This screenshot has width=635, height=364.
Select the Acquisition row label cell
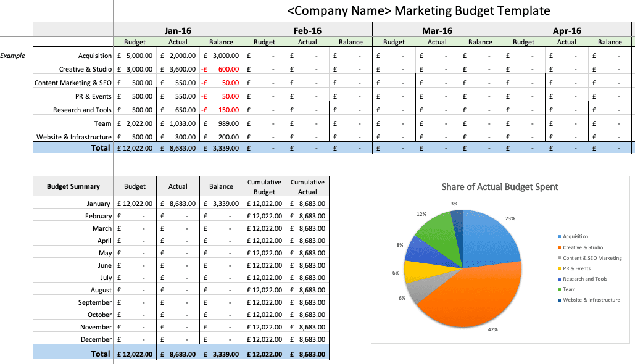coord(93,56)
